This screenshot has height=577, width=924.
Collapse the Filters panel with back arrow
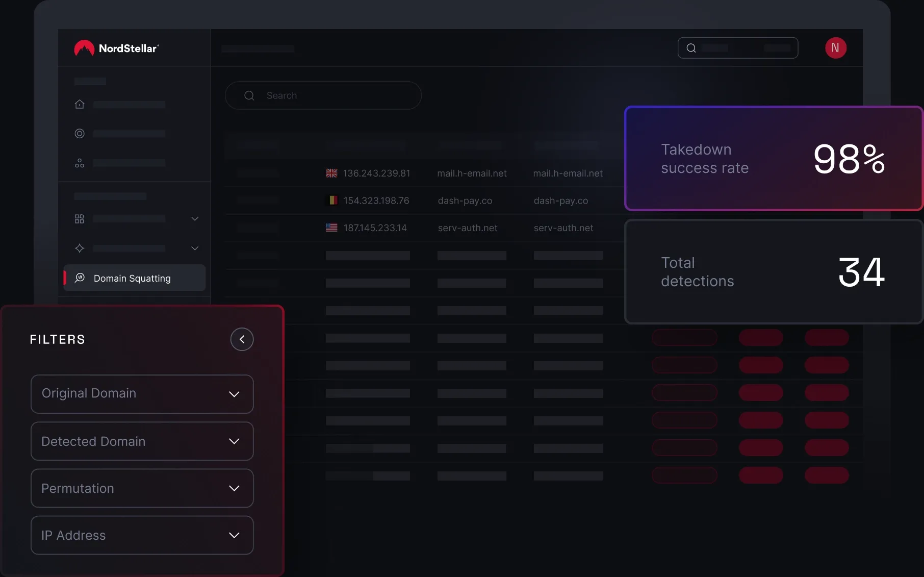[x=242, y=339]
